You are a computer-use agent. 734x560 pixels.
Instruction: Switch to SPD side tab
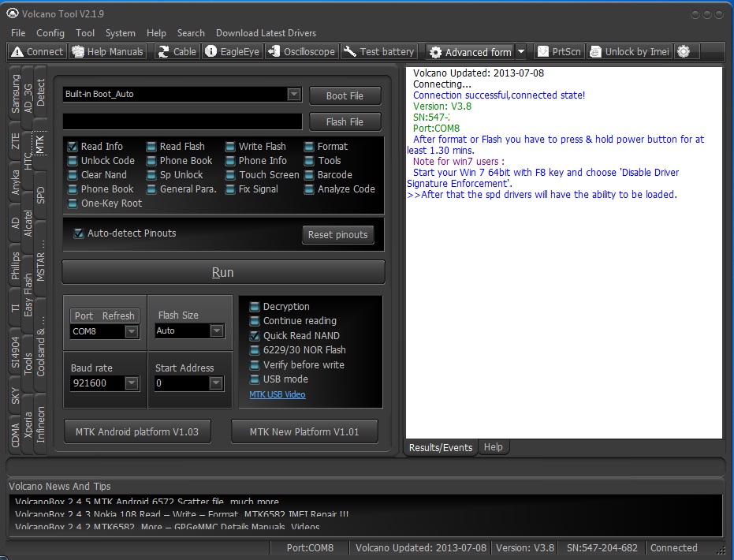[41, 195]
